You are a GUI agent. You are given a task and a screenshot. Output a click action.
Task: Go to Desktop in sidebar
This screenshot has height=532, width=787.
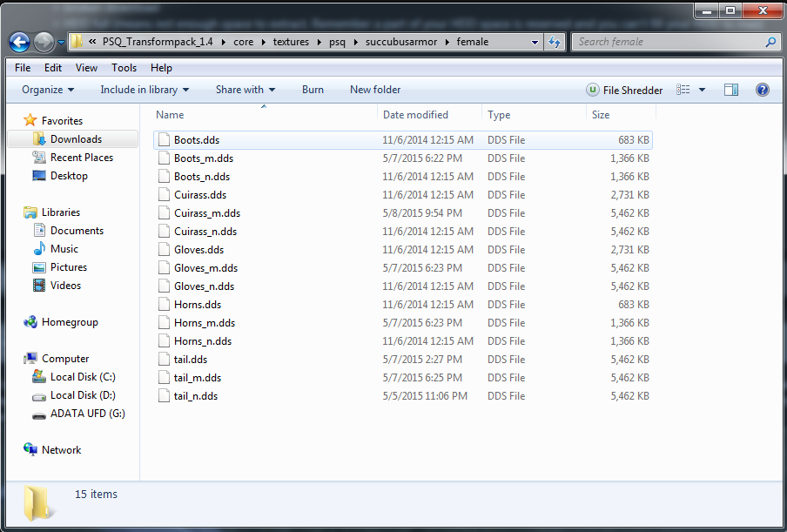pyautogui.click(x=60, y=176)
